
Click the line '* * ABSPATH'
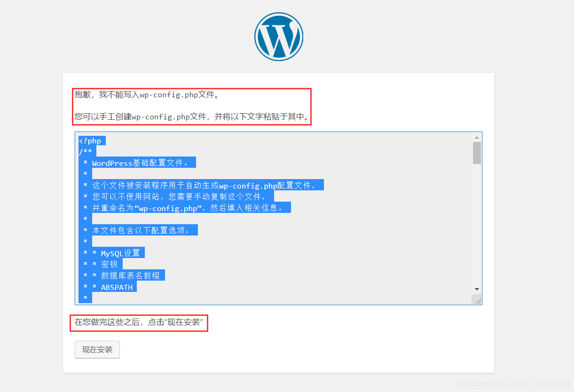tap(108, 287)
